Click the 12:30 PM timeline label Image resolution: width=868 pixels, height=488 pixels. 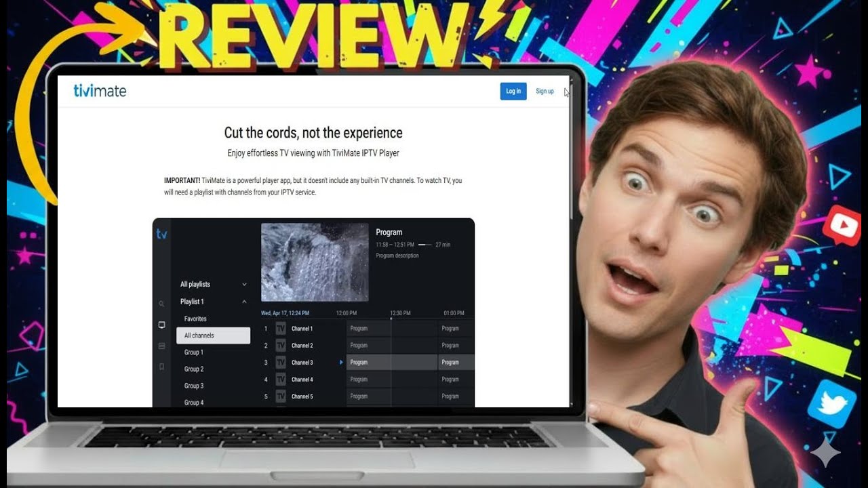point(400,313)
